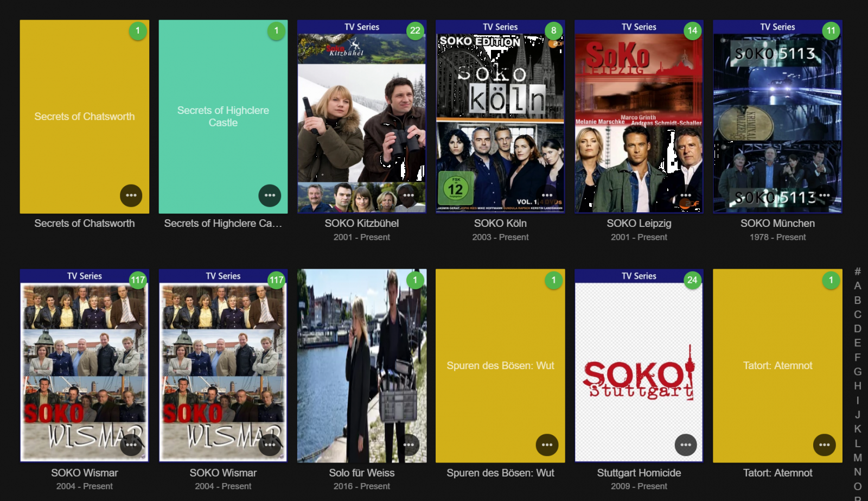Go to letter N in alphabet picker

pyautogui.click(x=858, y=472)
